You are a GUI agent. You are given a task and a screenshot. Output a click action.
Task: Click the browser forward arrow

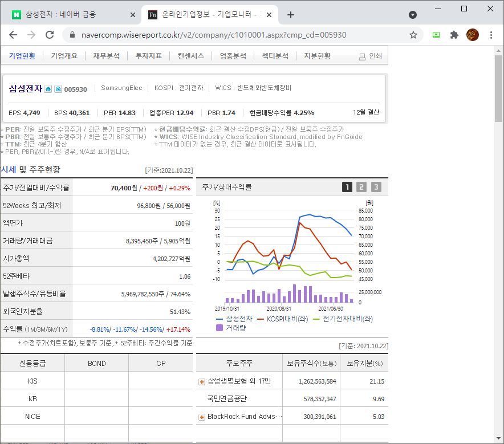31,35
